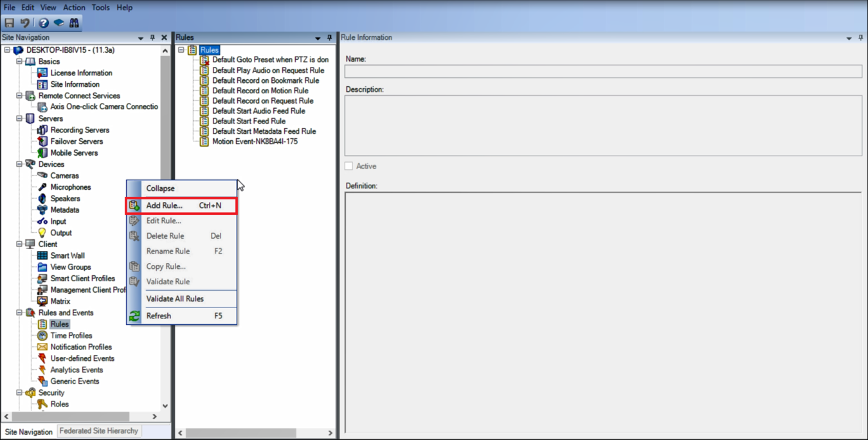Click the Motion Event-NK8BA4I-175 rule icon
868x440 pixels.
tap(204, 142)
